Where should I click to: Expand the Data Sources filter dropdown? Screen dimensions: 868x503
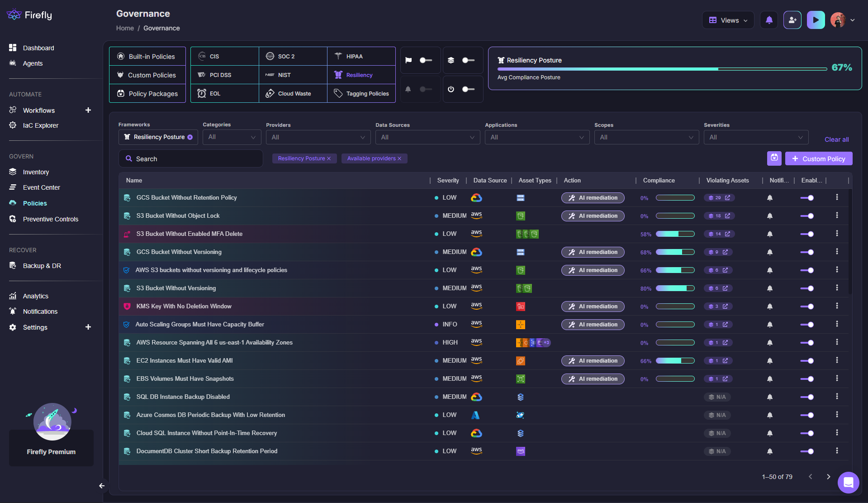pos(428,137)
